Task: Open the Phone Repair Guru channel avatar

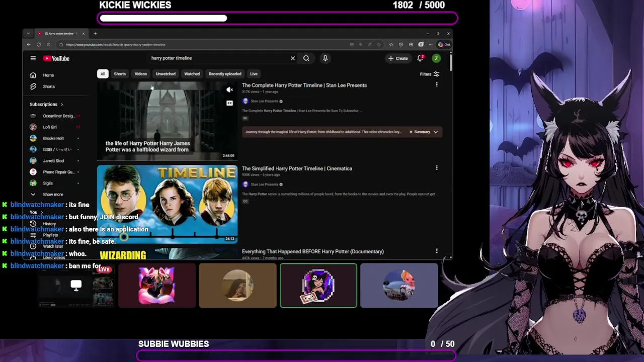Action: (33, 172)
